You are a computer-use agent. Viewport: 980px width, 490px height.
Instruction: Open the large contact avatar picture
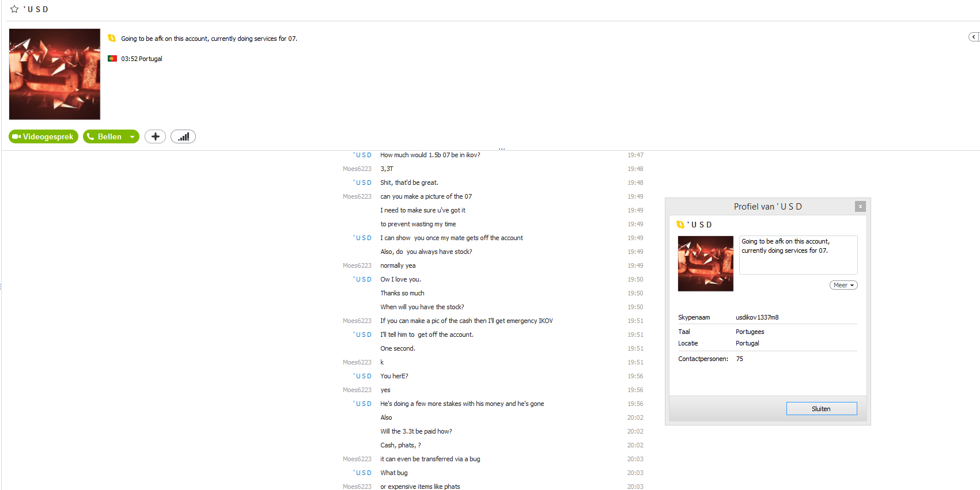point(55,74)
